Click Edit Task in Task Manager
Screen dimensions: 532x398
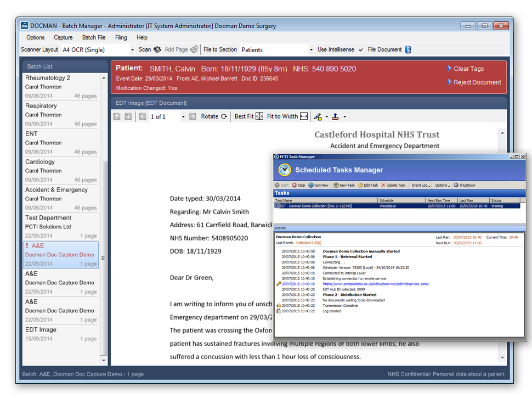[x=368, y=186]
